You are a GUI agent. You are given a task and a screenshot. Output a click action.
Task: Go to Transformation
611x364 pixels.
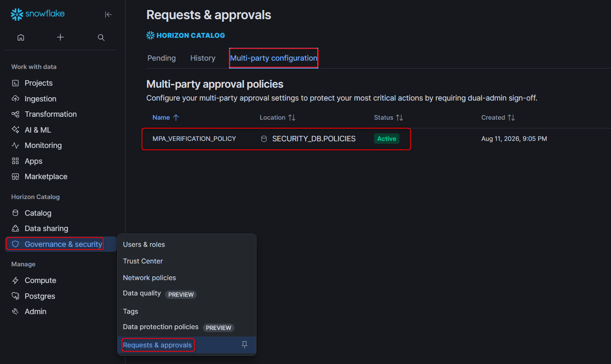pyautogui.click(x=51, y=114)
